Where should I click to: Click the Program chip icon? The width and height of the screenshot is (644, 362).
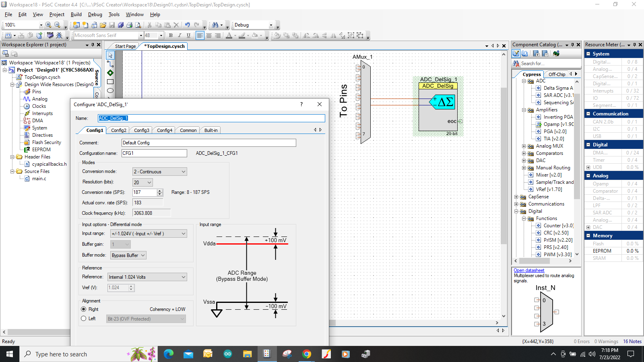[50, 35]
